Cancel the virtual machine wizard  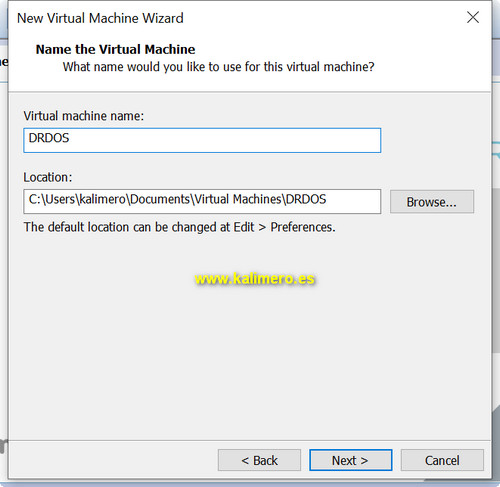click(442, 460)
